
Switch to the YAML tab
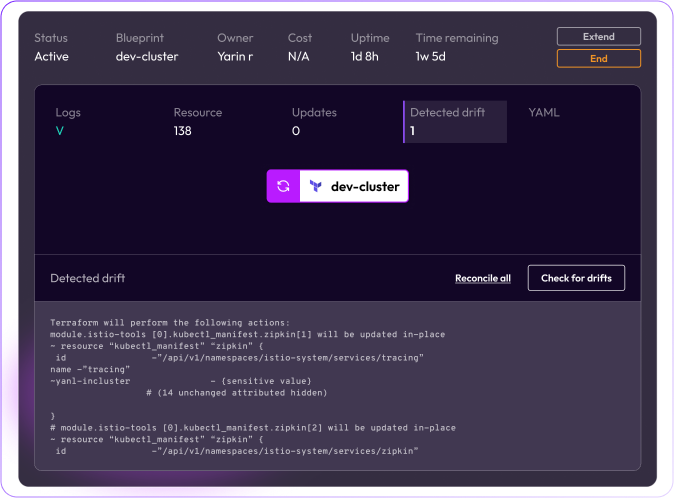click(x=544, y=113)
